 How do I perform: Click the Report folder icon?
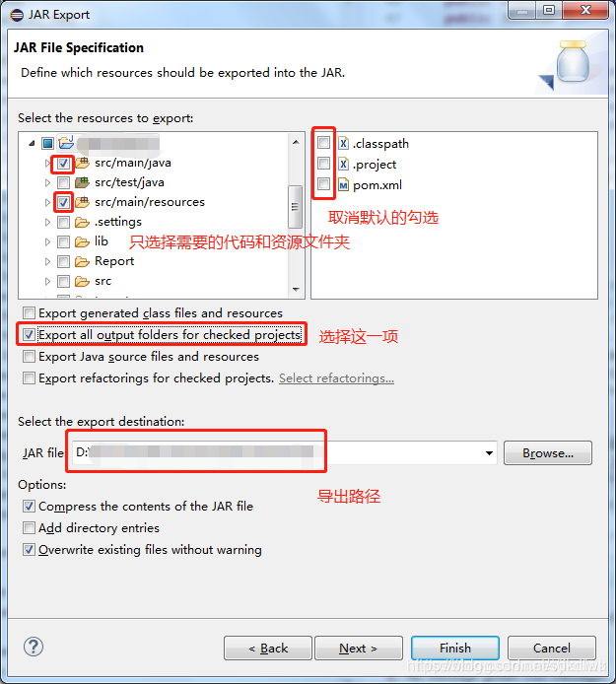pos(83,261)
